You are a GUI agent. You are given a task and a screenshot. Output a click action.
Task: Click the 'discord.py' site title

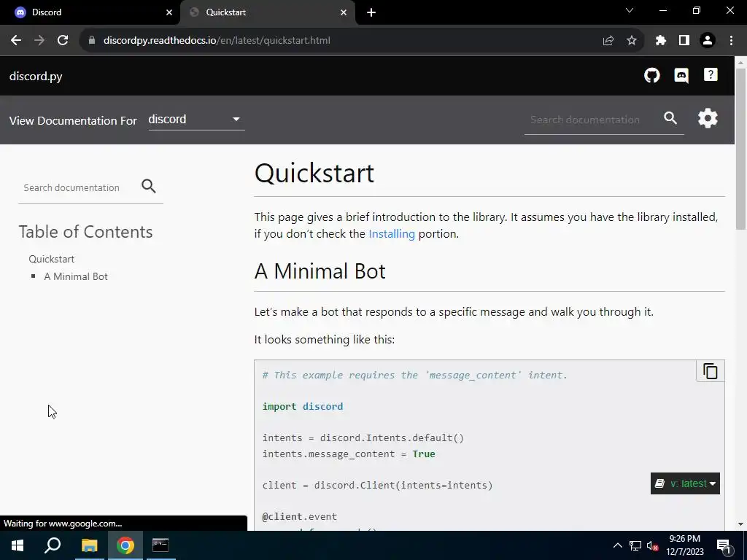(36, 76)
